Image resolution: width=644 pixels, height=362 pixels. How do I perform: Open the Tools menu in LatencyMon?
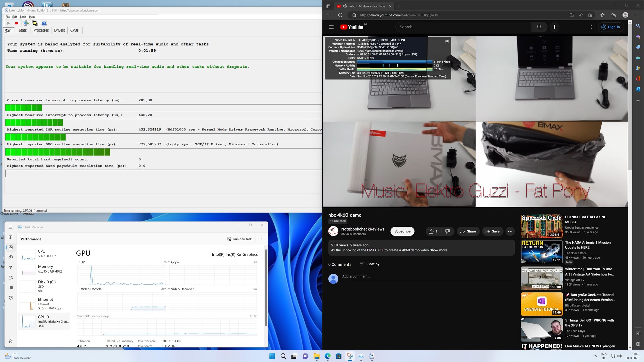23,17
